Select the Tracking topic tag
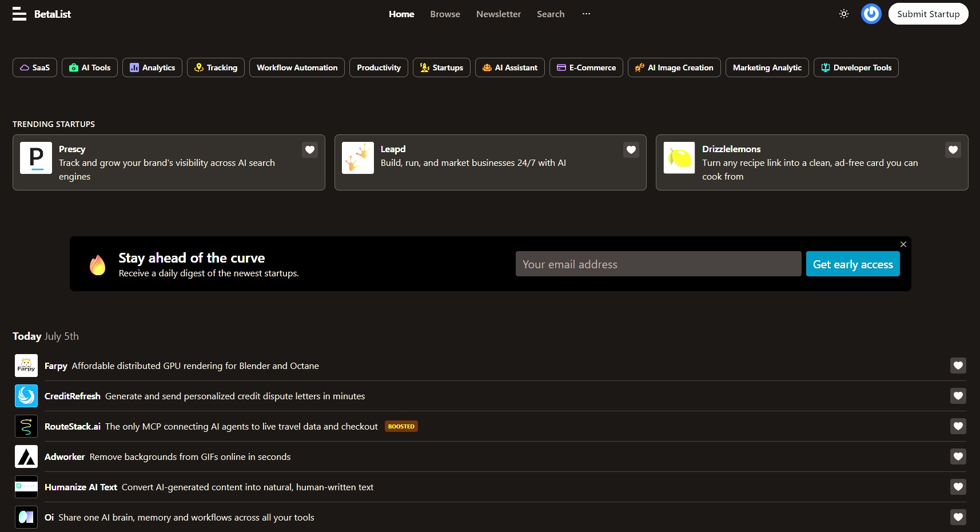980x532 pixels. (x=216, y=68)
